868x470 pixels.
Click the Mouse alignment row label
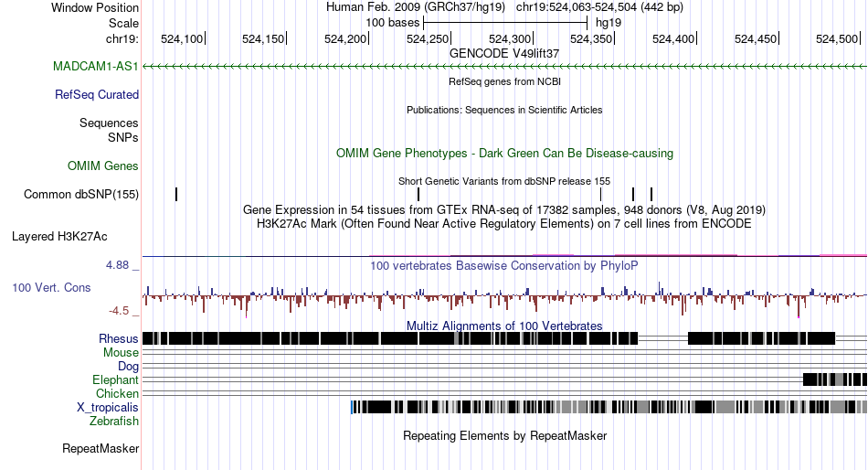120,353
